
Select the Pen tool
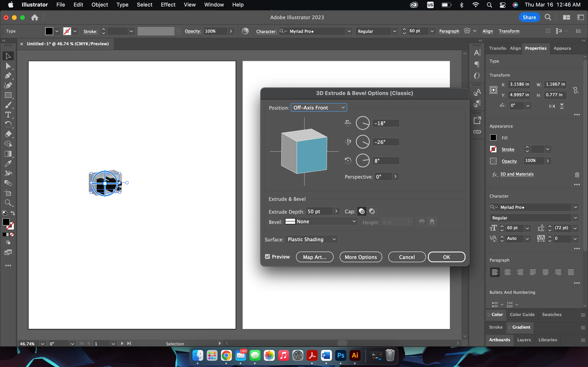[x=8, y=75]
